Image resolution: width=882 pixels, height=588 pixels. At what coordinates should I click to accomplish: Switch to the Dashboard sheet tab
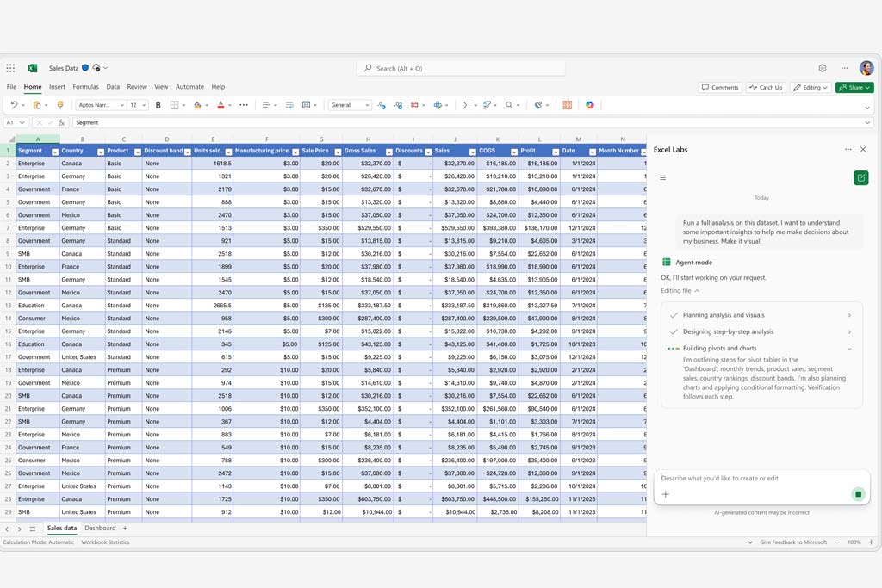tap(100, 529)
